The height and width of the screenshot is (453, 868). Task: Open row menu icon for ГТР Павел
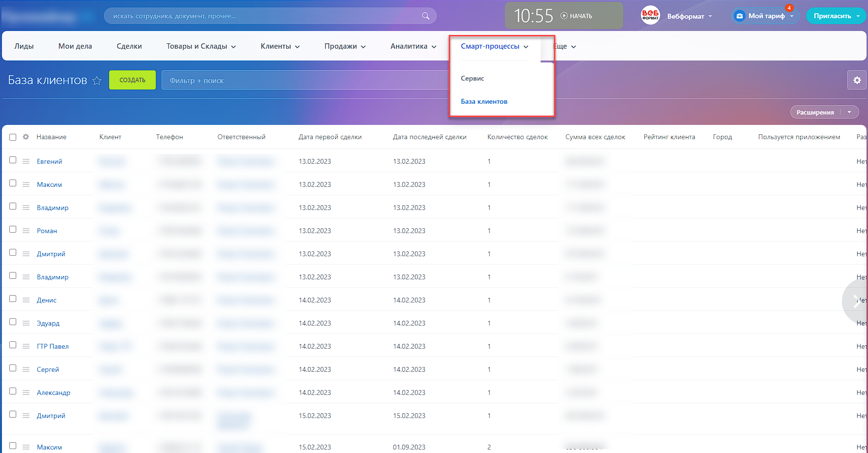[26, 346]
